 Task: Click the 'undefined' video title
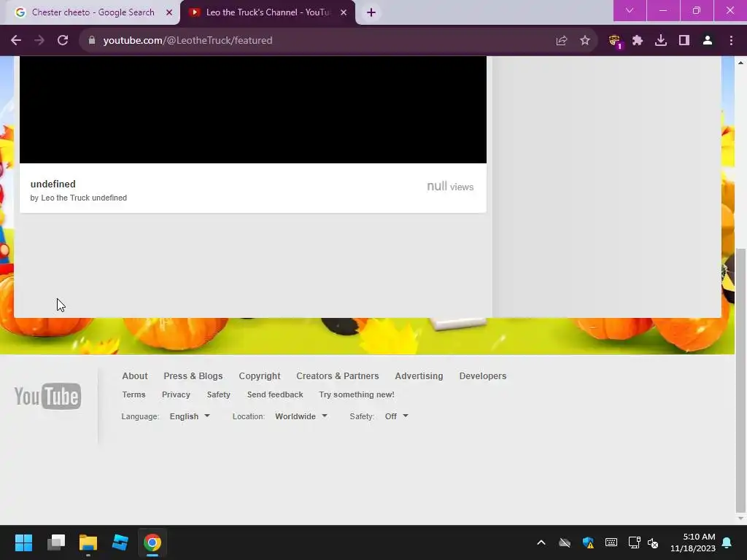coord(53,184)
